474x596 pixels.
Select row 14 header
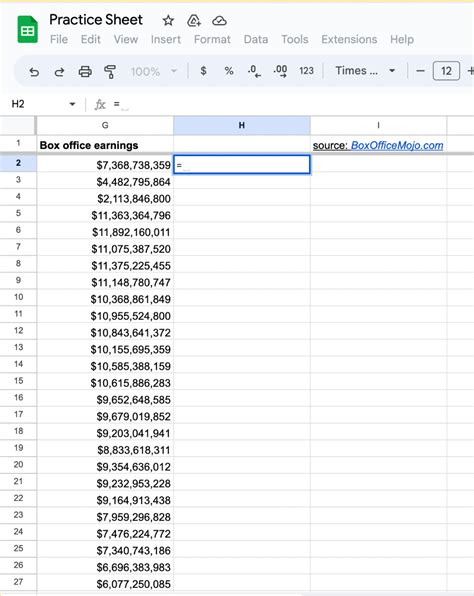[18, 364]
